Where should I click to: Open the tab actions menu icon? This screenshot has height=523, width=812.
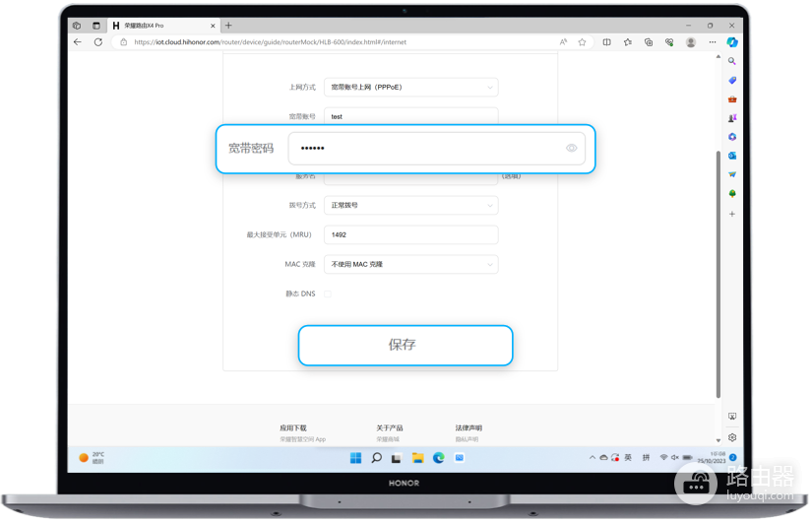96,26
